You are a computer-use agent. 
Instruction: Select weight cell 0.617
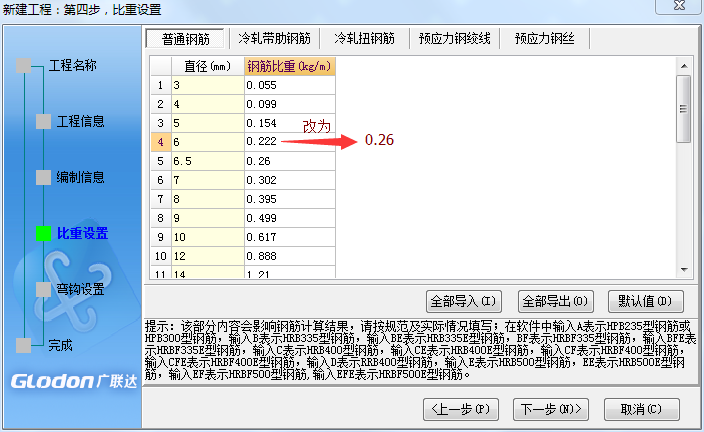290,237
